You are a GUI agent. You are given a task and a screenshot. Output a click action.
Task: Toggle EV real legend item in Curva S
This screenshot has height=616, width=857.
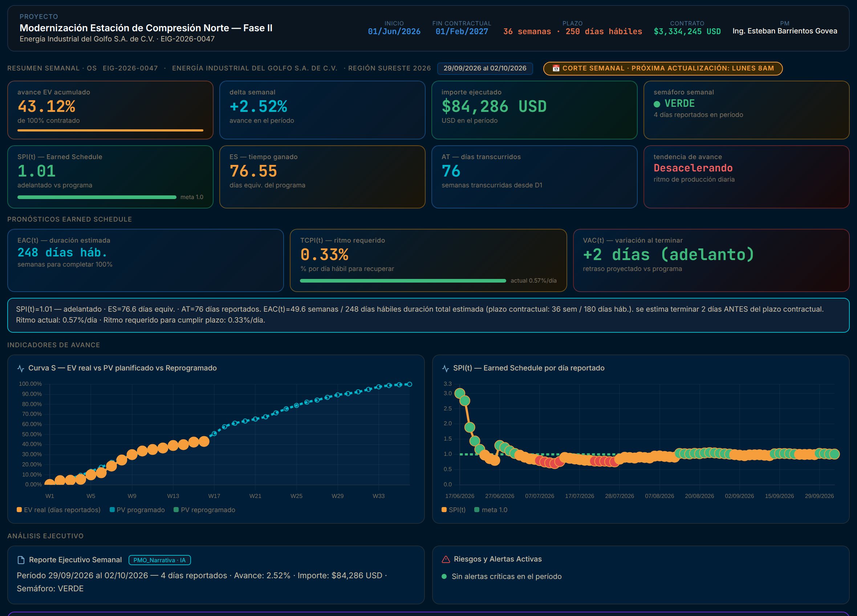point(58,510)
